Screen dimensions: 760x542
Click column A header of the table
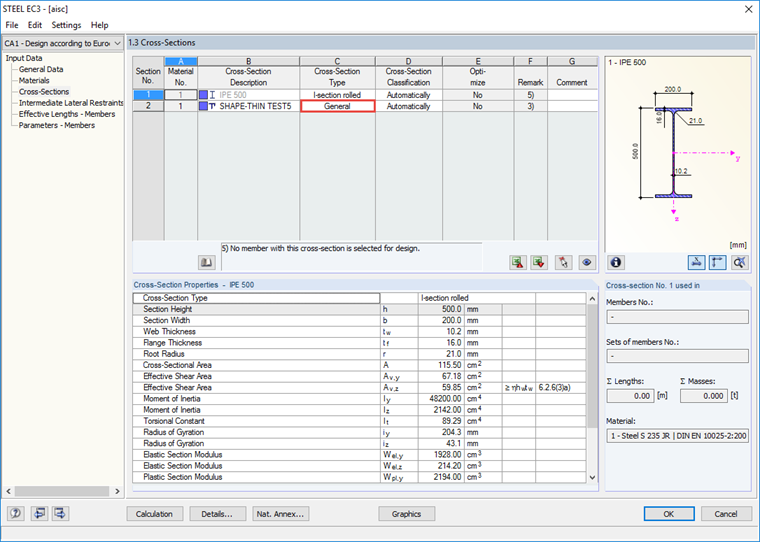click(x=181, y=61)
